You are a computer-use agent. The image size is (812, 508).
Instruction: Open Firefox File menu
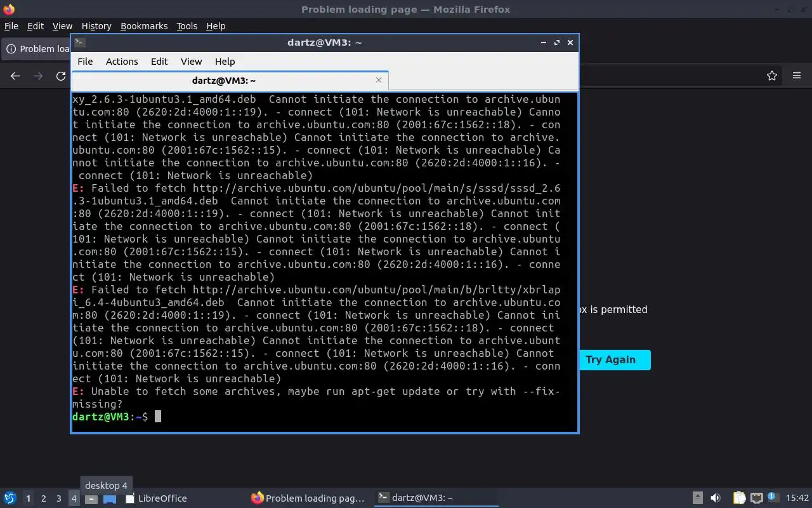[x=11, y=26]
